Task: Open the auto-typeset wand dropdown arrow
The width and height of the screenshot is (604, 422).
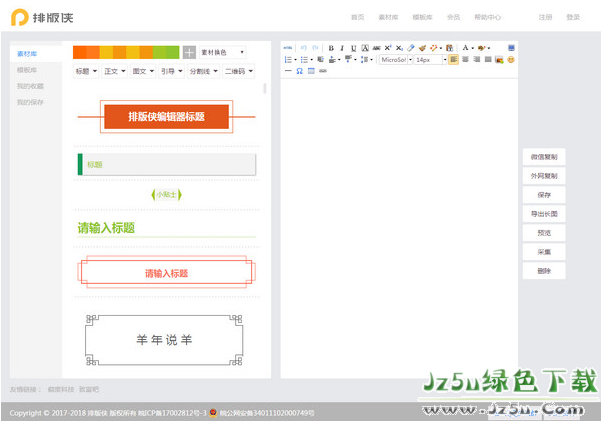Action: click(441, 48)
